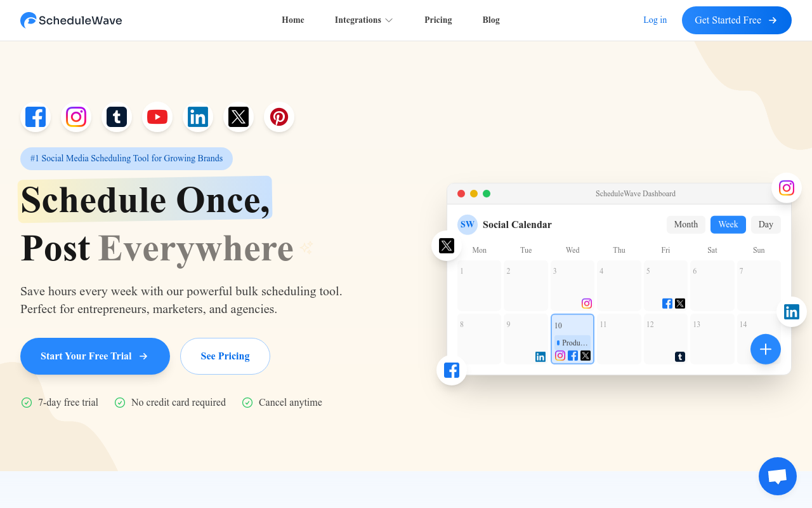Click the Sun column header

tap(759, 250)
